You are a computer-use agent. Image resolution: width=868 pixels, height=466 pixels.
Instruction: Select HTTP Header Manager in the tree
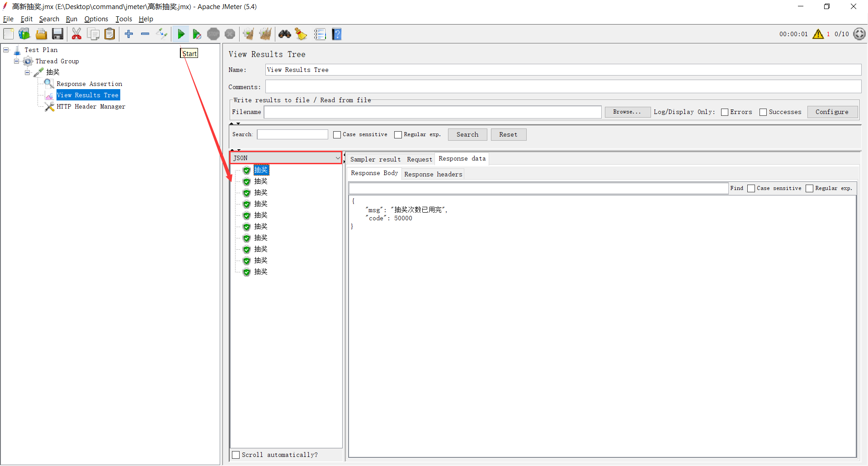[91, 106]
